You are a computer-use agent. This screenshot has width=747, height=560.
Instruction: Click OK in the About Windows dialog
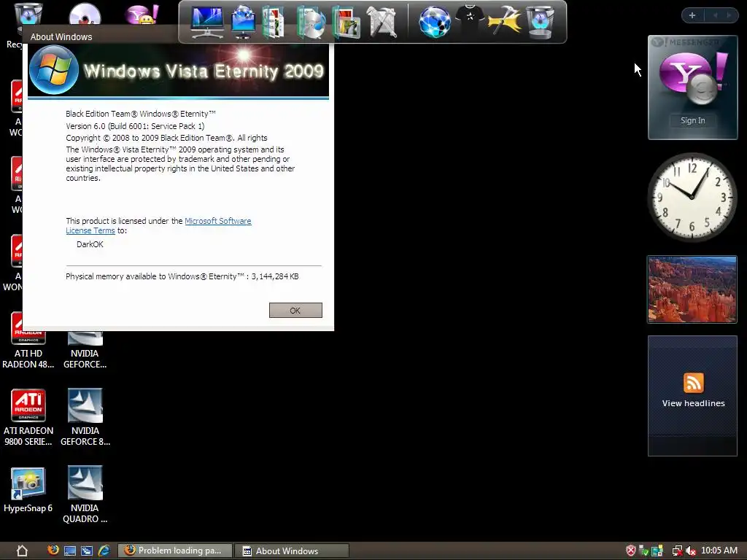pos(295,310)
